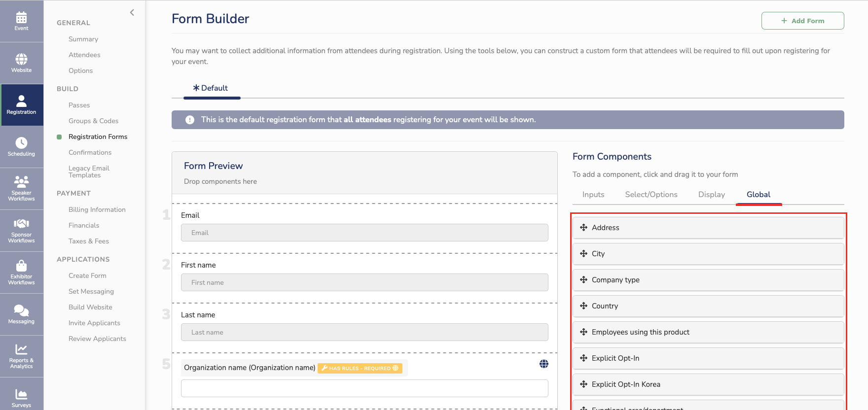Click the move handle icon for Explicit Opt-In
The width and height of the screenshot is (868, 410).
click(583, 358)
